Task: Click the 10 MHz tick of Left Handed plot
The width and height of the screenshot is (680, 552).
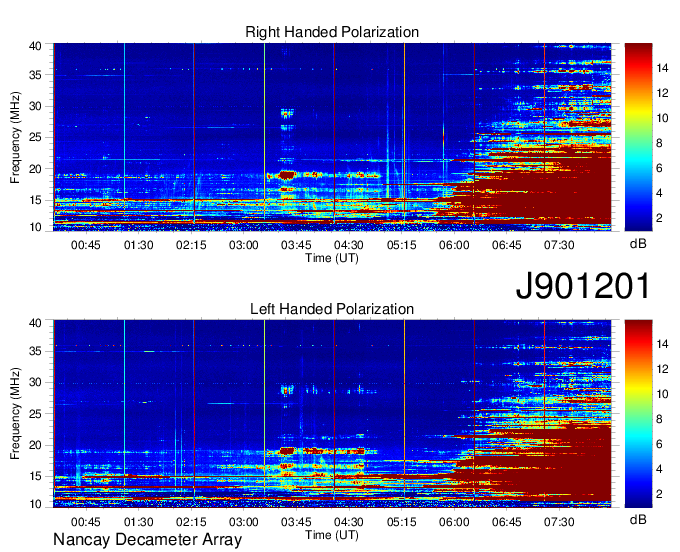Action: click(x=36, y=503)
